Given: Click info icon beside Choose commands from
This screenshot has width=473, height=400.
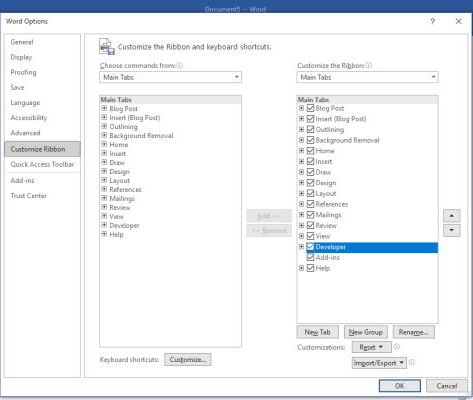Looking at the screenshot, I should 180,65.
